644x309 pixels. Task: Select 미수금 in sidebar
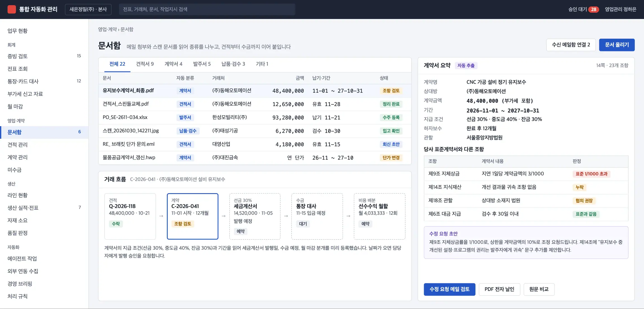pyautogui.click(x=44, y=170)
